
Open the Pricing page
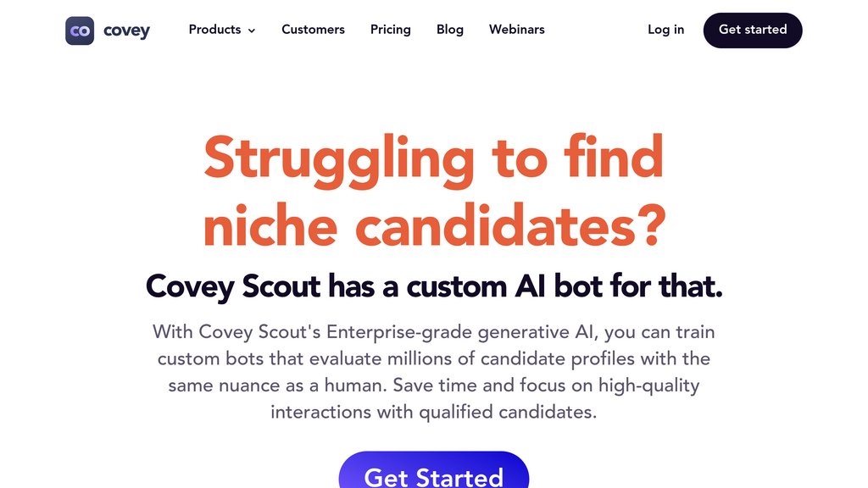tap(390, 30)
